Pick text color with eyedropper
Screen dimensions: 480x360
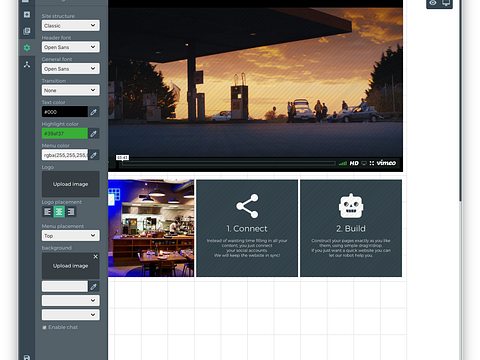94,112
